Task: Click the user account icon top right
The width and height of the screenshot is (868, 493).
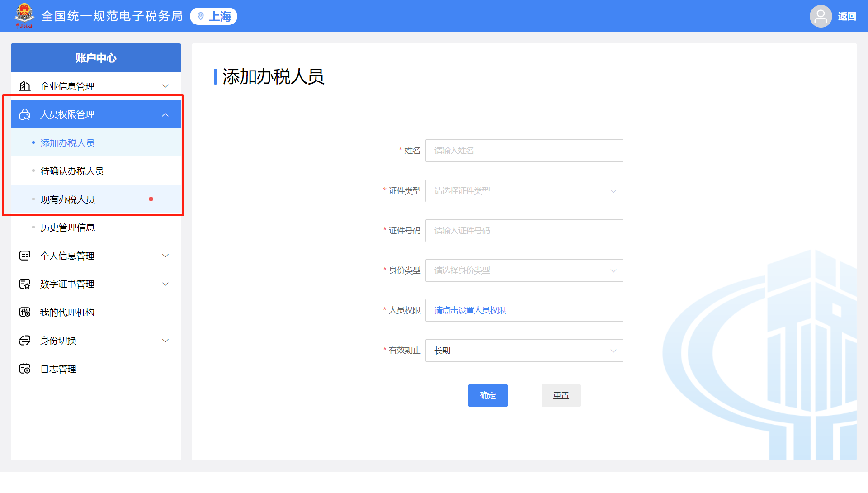Action: click(x=820, y=16)
